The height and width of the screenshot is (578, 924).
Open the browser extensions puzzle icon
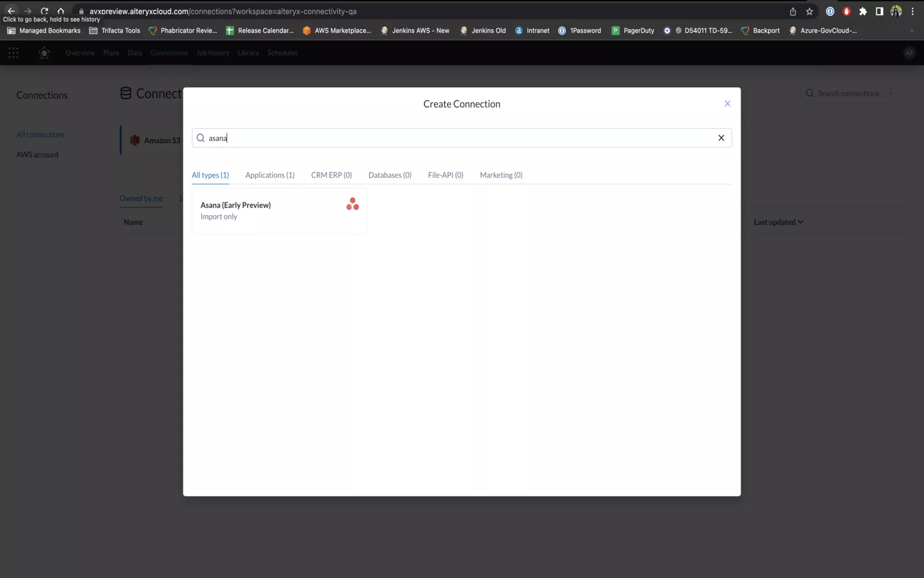863,12
